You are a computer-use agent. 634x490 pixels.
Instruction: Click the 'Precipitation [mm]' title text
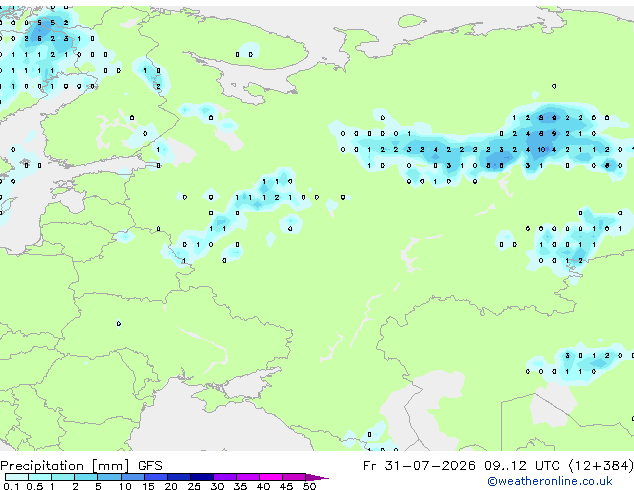[65, 466]
